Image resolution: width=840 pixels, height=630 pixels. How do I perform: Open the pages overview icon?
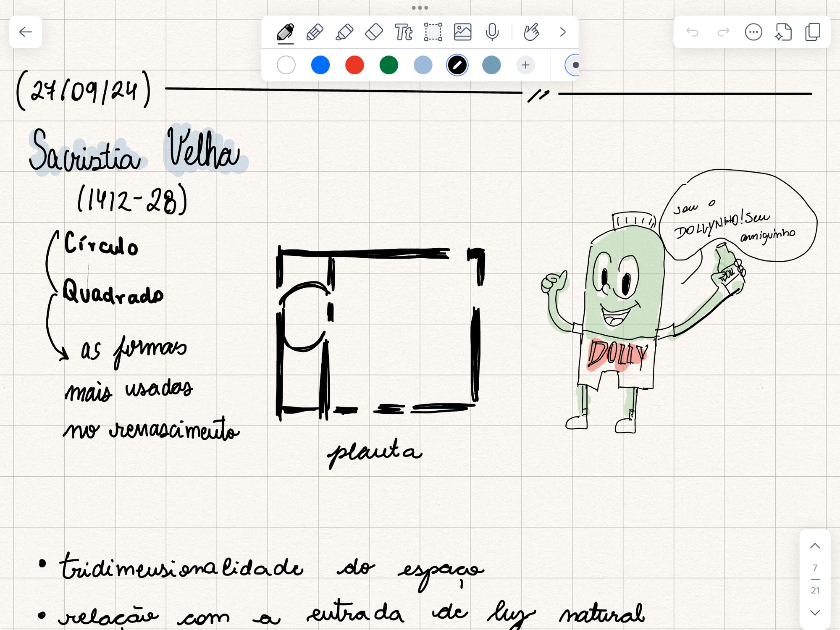point(813,32)
